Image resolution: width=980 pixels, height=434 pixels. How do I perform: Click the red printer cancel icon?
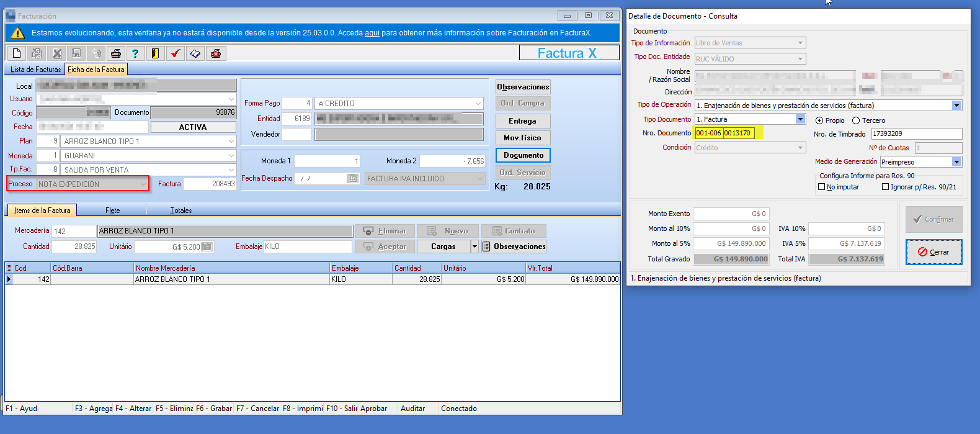[215, 53]
